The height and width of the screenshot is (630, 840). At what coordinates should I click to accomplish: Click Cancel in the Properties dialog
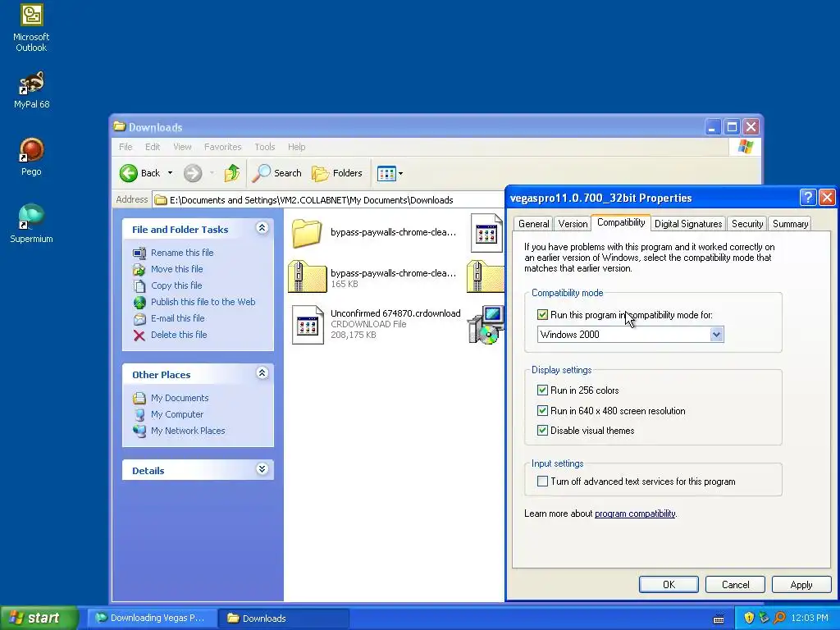(x=735, y=584)
